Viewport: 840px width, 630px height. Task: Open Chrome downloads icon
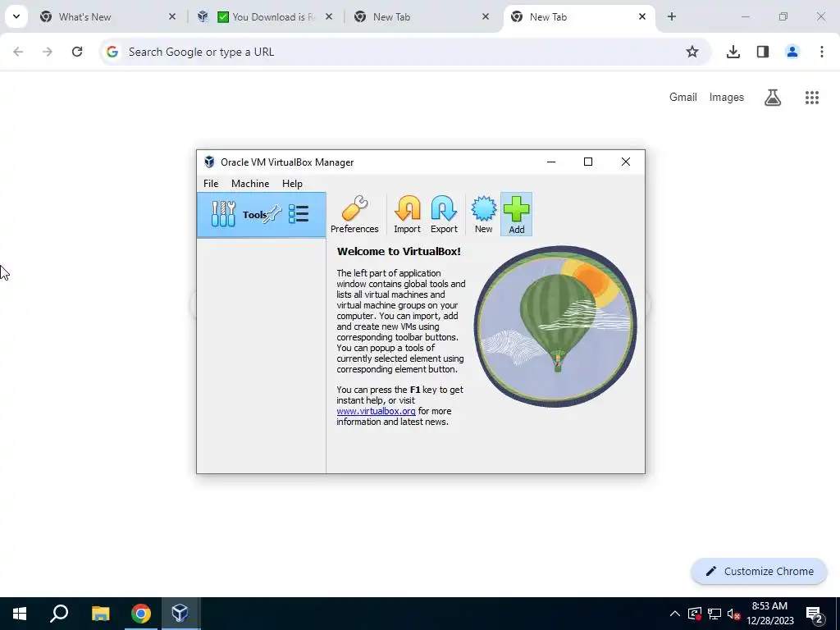pyautogui.click(x=733, y=52)
